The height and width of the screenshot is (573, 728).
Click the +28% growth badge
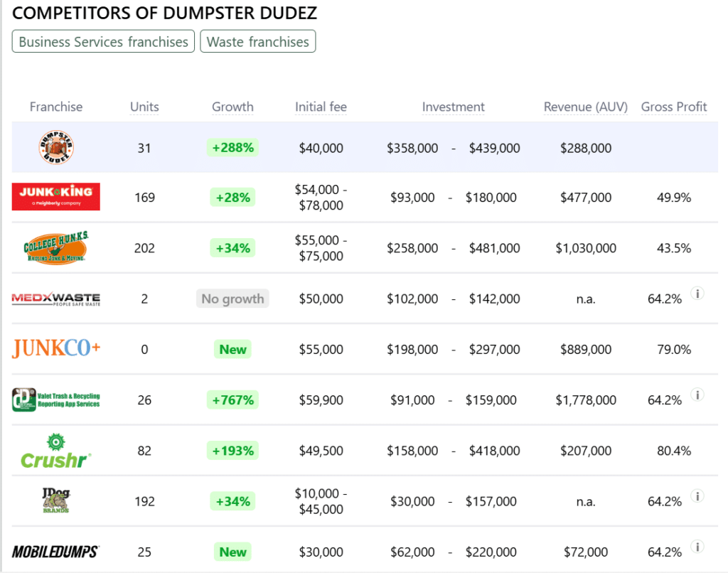click(x=232, y=198)
